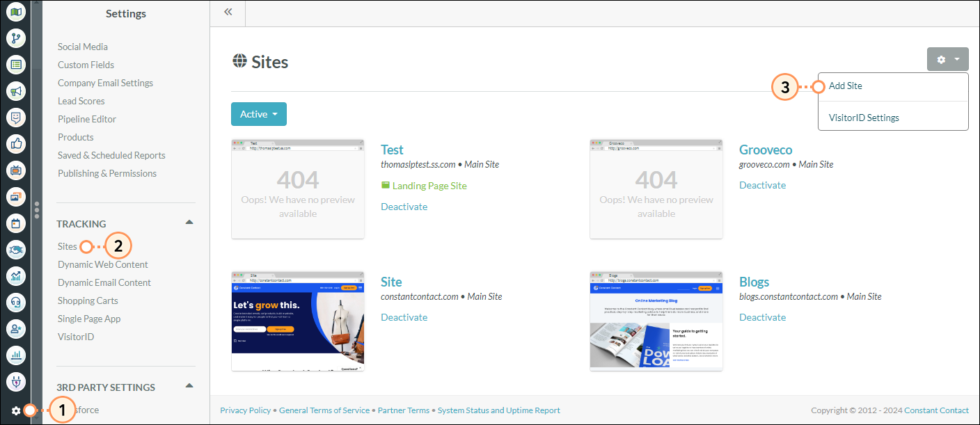Open Dynamic Email Content

[x=104, y=282]
